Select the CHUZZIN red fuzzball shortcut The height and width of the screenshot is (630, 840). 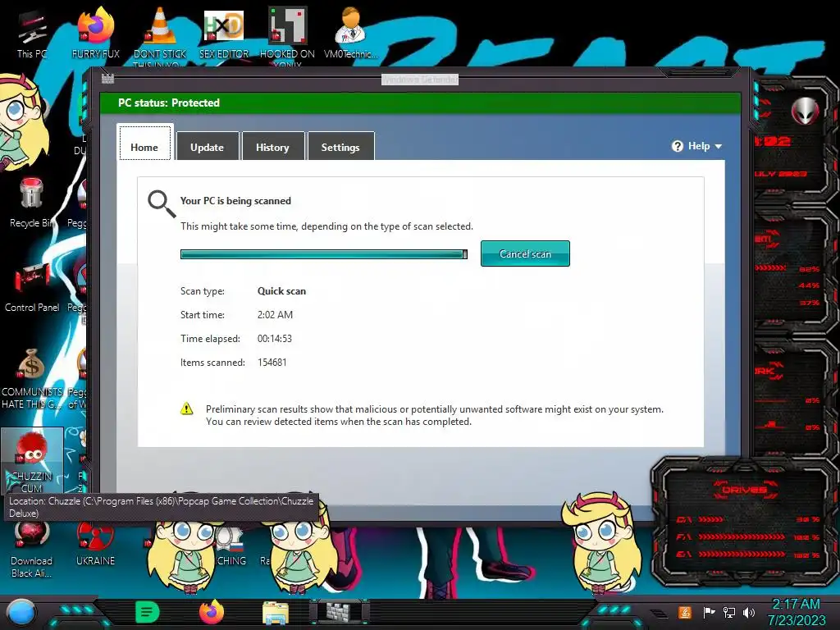[32, 461]
